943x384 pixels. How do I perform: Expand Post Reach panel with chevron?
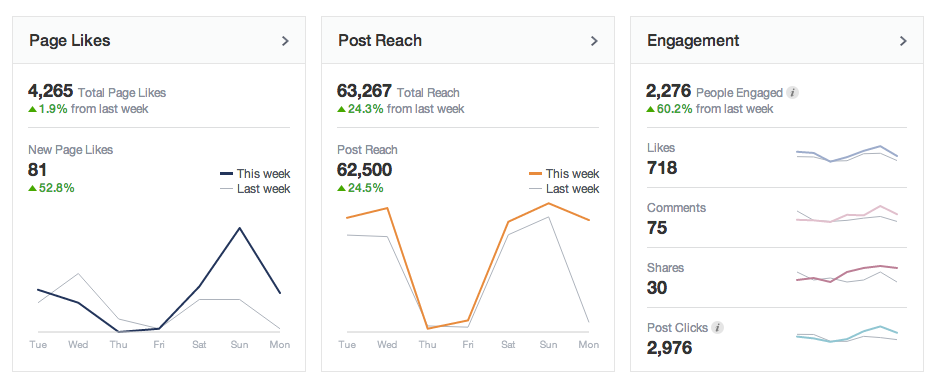(594, 41)
